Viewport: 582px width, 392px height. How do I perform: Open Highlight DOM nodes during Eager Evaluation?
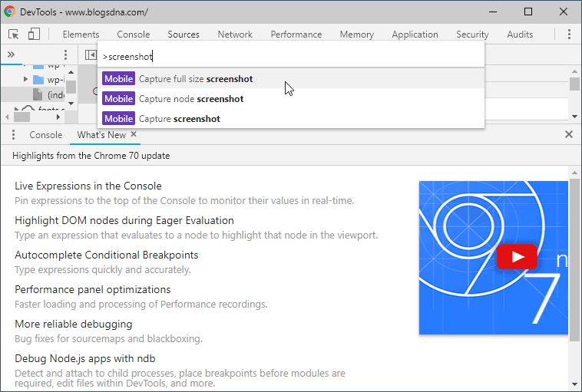point(124,220)
